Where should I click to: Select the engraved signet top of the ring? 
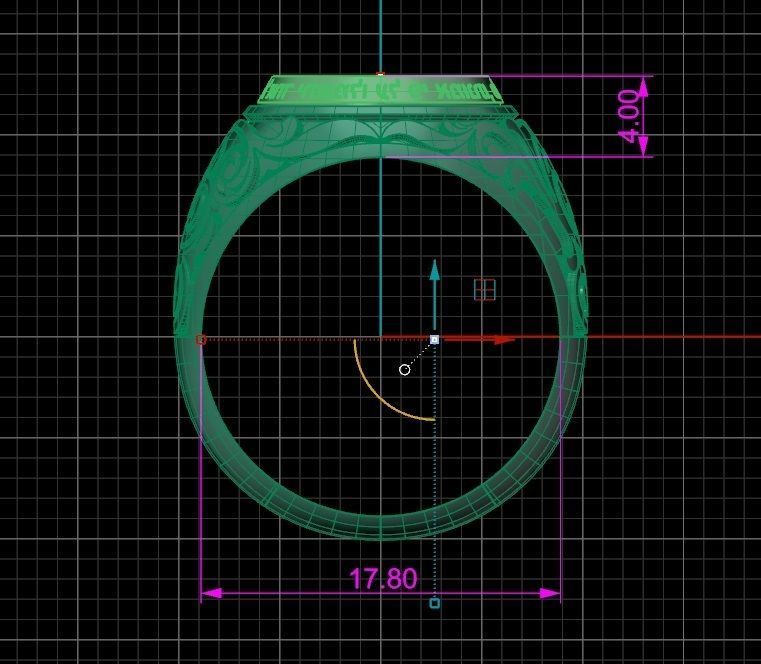[379, 90]
